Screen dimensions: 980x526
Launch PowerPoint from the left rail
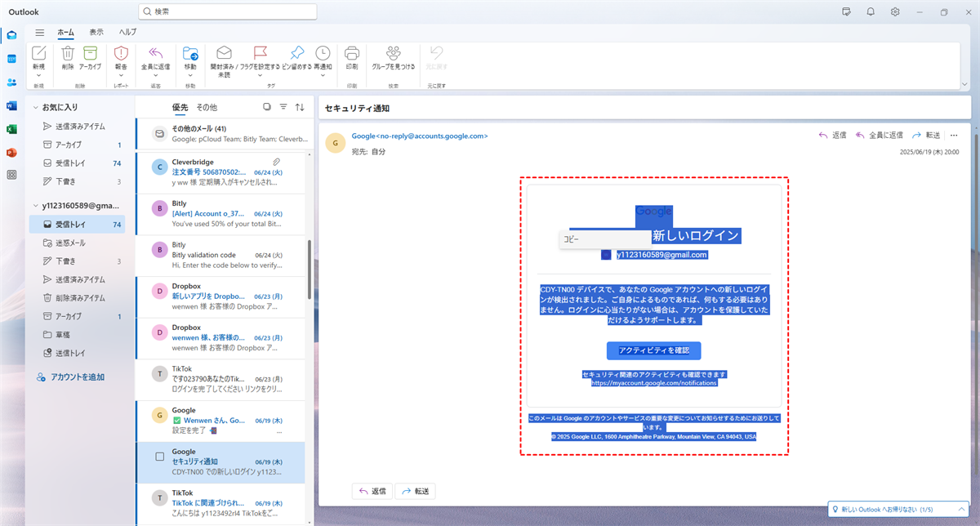pyautogui.click(x=11, y=152)
